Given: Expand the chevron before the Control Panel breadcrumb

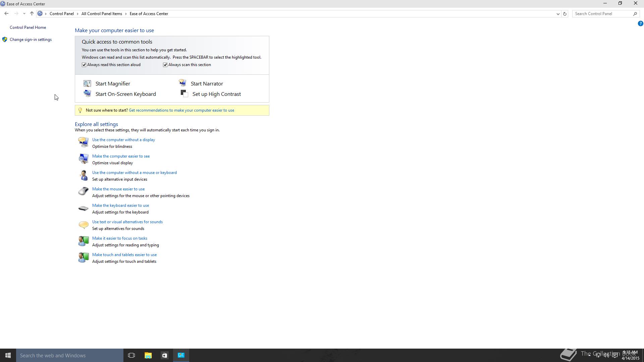Looking at the screenshot, I should point(46,14).
